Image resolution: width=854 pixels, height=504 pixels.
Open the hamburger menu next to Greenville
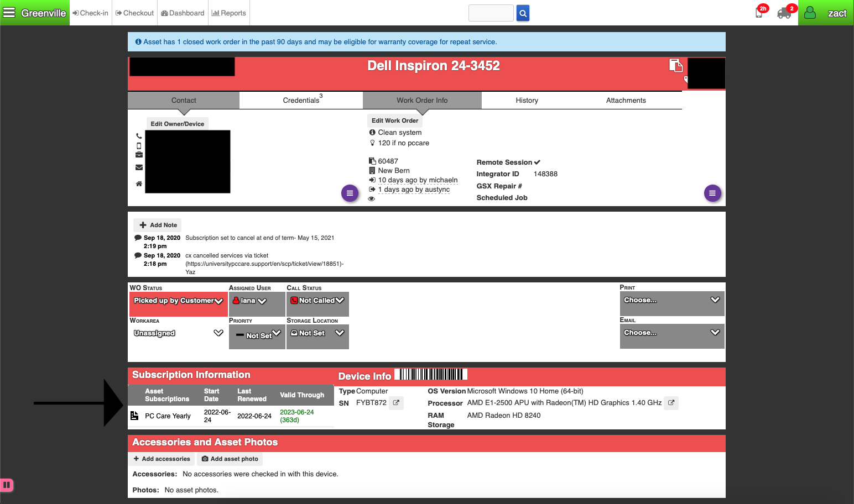coord(9,13)
